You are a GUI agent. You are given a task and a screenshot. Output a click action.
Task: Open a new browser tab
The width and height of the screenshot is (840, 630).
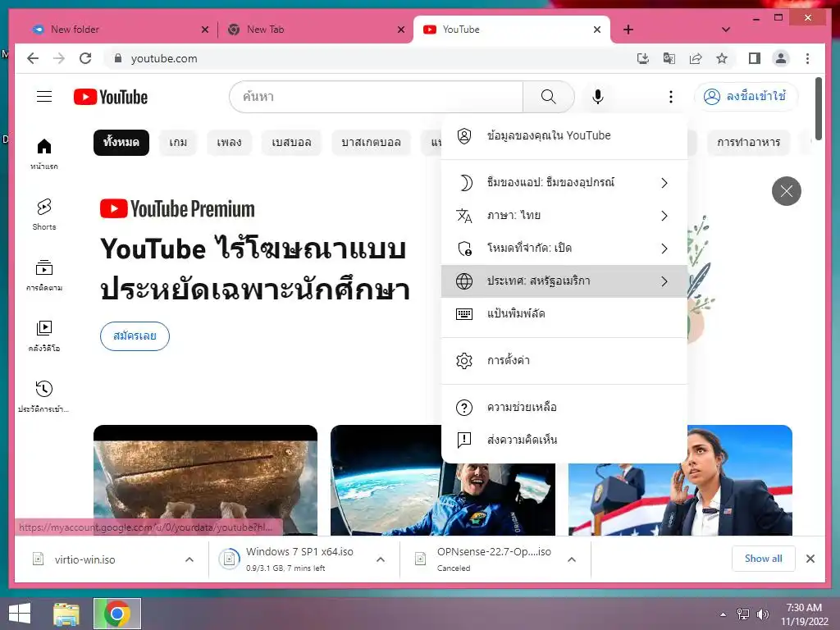(x=628, y=30)
